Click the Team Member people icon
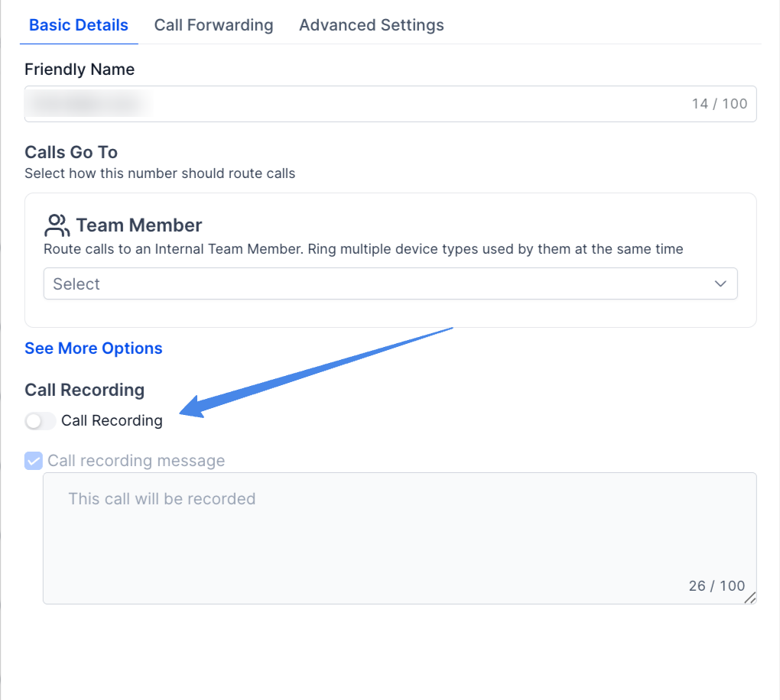780x700 pixels. click(57, 225)
